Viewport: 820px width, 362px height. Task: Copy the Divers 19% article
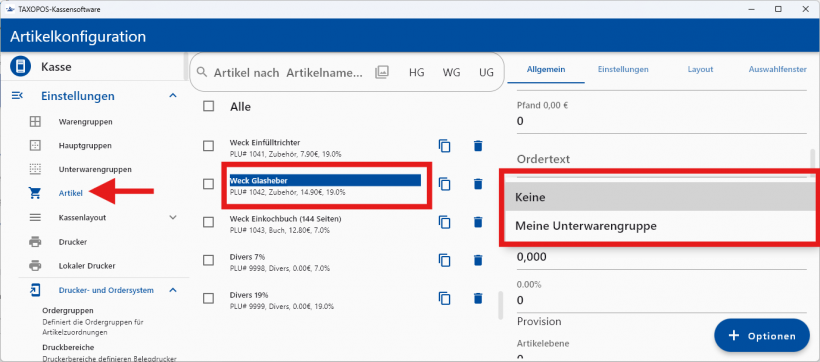point(445,298)
